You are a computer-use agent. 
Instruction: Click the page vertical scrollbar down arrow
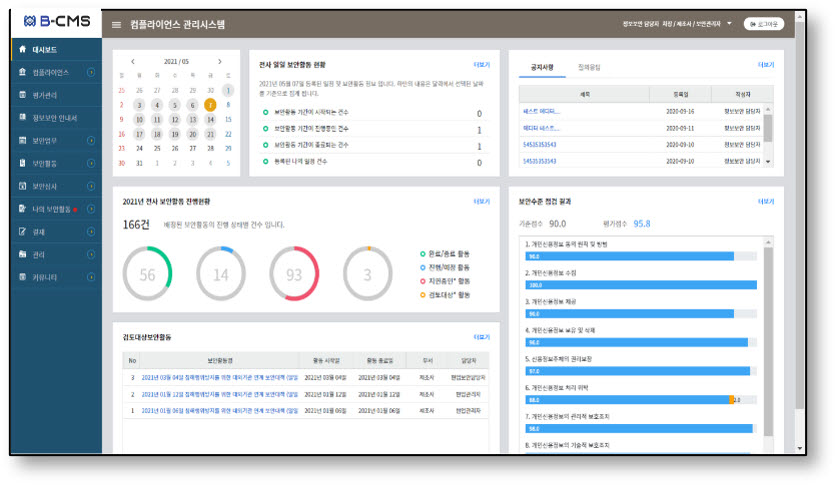[799, 448]
